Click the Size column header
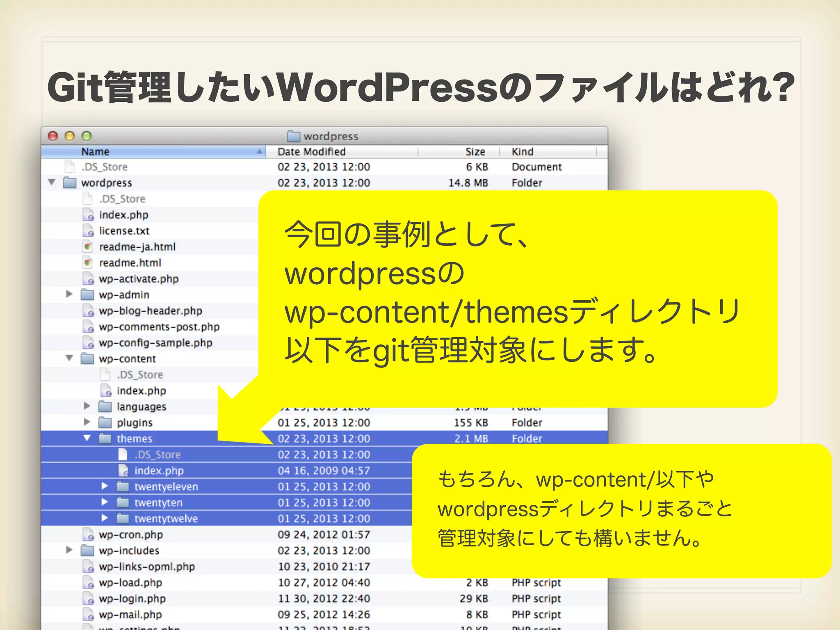Image resolution: width=840 pixels, height=630 pixels. coord(475,152)
